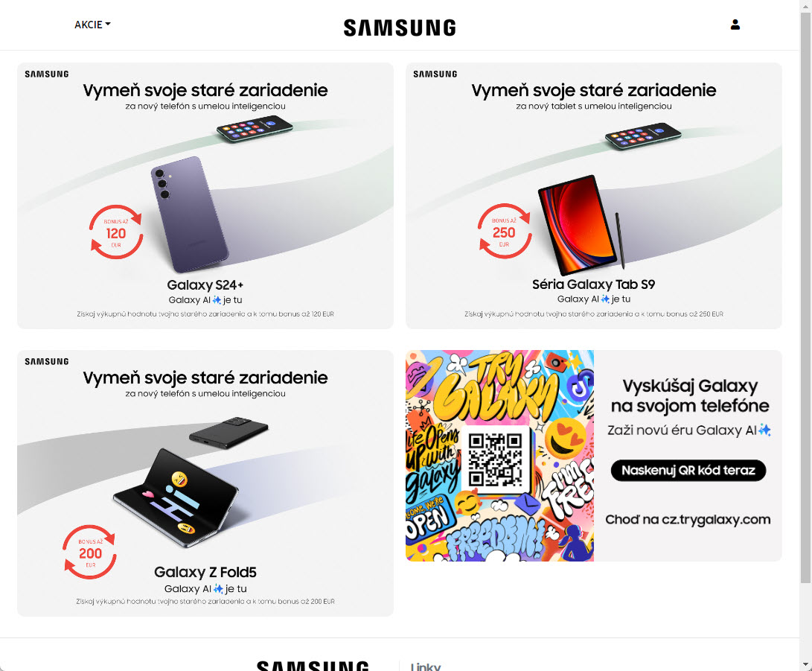Click the scrollbar down arrow
812x671 pixels.
tap(806, 665)
